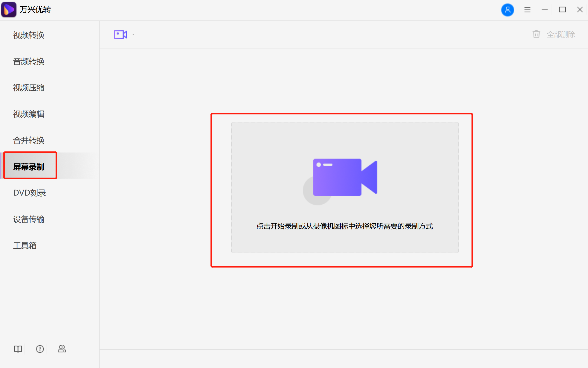Expand the recording mode dropdown arrow
Viewport: 588px width, 368px height.
point(132,35)
